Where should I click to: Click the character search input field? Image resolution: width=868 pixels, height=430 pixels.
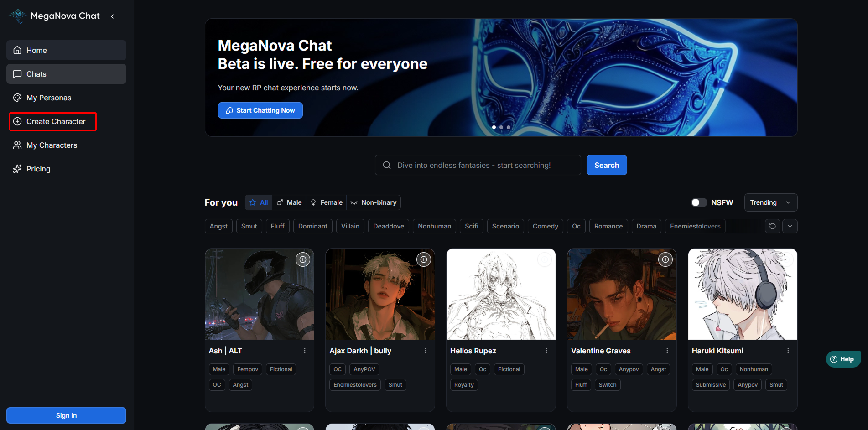pos(478,165)
